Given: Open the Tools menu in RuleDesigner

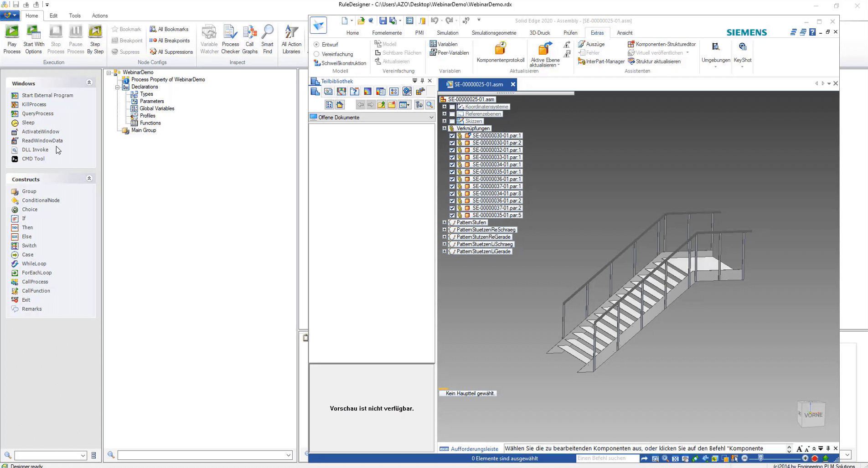Looking at the screenshot, I should (x=75, y=15).
